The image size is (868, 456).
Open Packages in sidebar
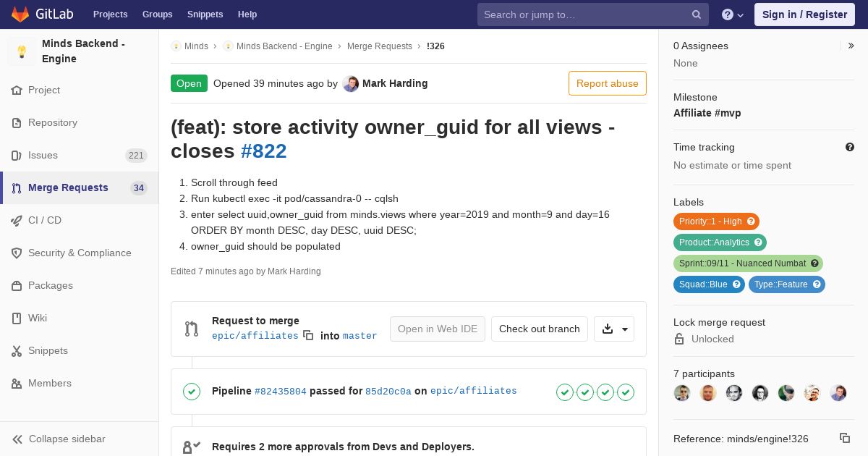coord(80,286)
